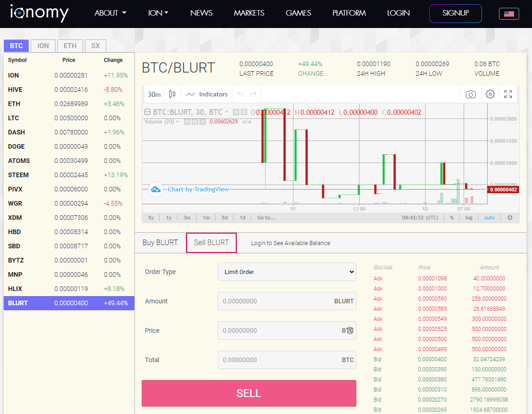The height and width of the screenshot is (414, 532).
Task: Select DOGE row in market list
Action: (69, 146)
